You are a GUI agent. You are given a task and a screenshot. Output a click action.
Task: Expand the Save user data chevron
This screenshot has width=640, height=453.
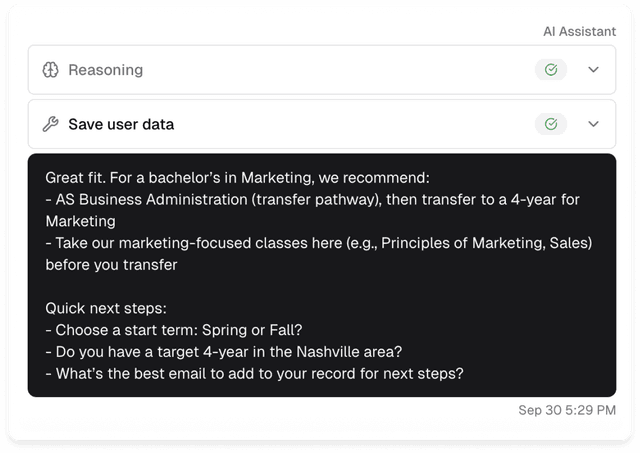click(x=593, y=125)
